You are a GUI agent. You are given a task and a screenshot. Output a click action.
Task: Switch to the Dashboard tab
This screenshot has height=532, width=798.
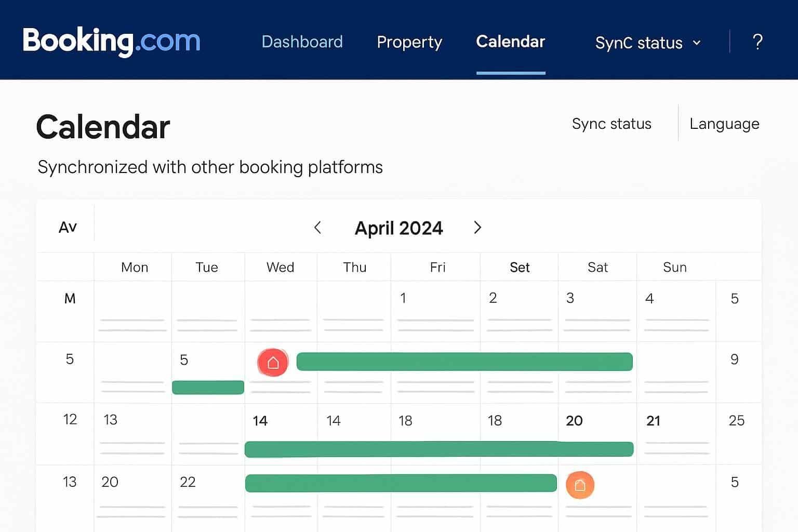(x=302, y=42)
